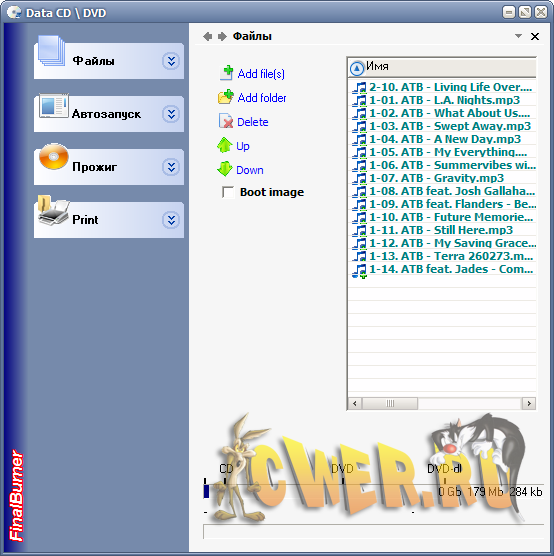This screenshot has height=556, width=554.
Task: Click the file list scroll right arrow
Action: tap(529, 404)
